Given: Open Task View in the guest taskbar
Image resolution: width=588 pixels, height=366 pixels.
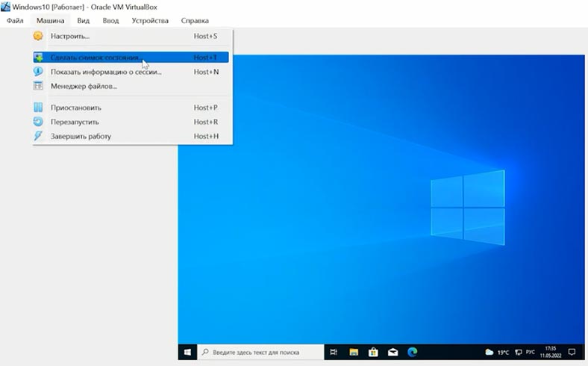Looking at the screenshot, I should [x=334, y=352].
